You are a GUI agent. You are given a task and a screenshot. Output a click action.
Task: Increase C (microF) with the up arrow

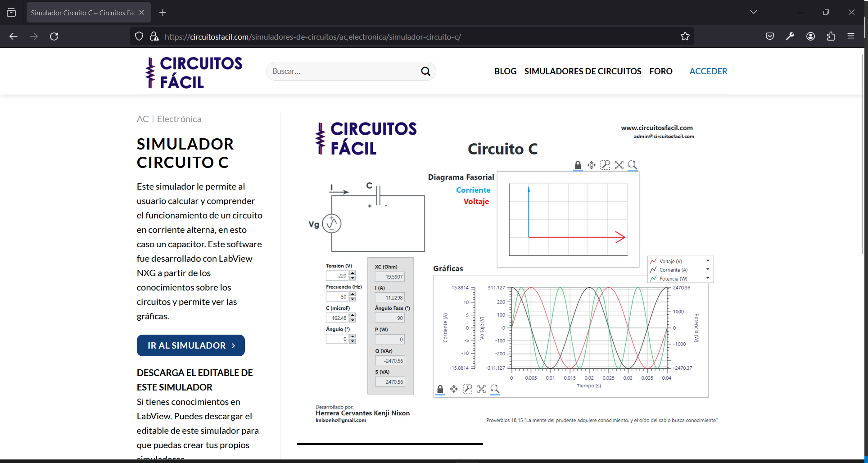353,315
